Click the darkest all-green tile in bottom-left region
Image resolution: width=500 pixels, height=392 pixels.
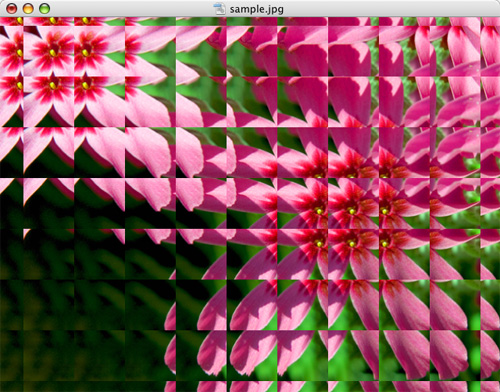49,356
